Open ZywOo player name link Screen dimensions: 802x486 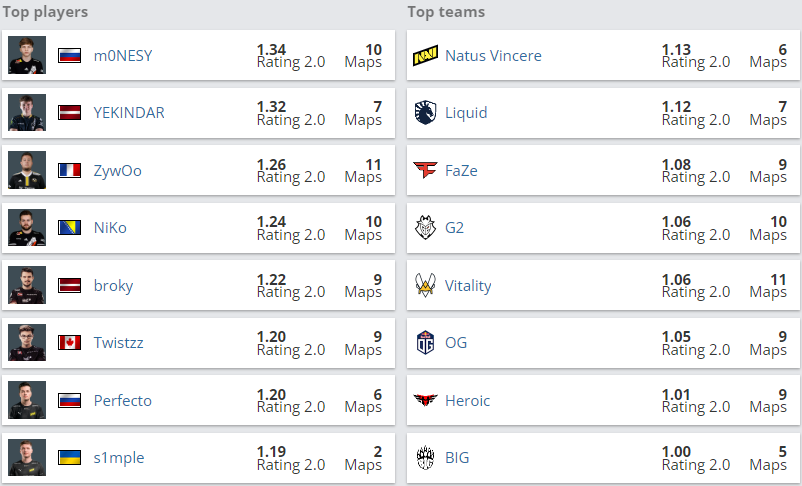coord(118,170)
